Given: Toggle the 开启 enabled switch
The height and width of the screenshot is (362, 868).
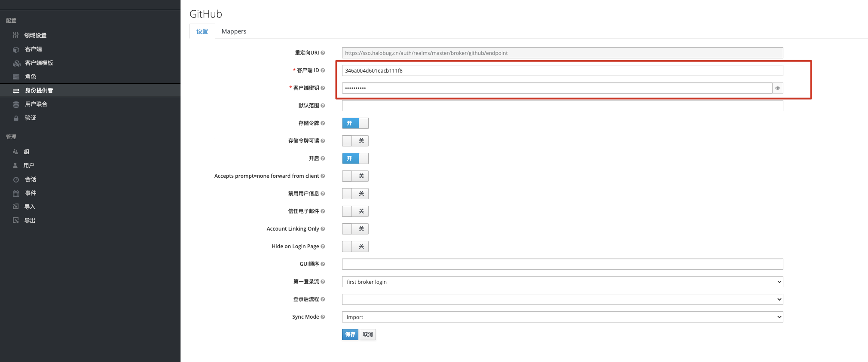Looking at the screenshot, I should click(x=355, y=158).
